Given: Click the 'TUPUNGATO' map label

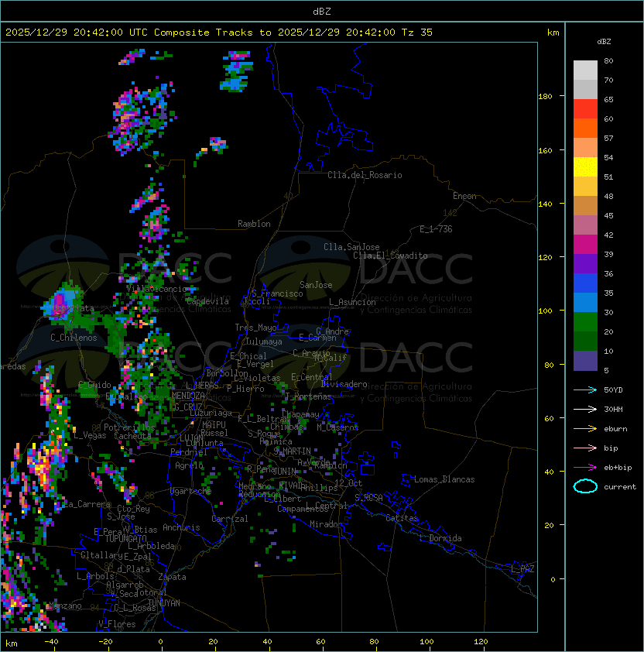Looking at the screenshot, I should tap(126, 539).
